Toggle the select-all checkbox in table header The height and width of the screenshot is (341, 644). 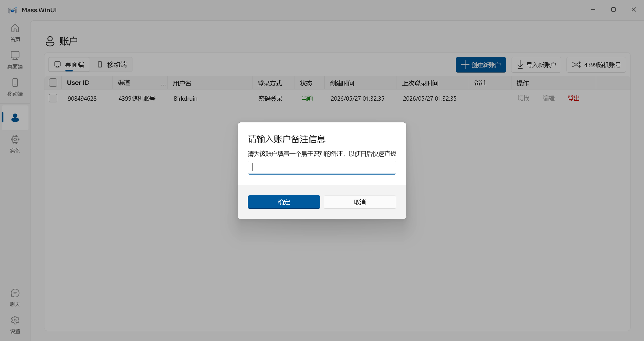coord(53,83)
